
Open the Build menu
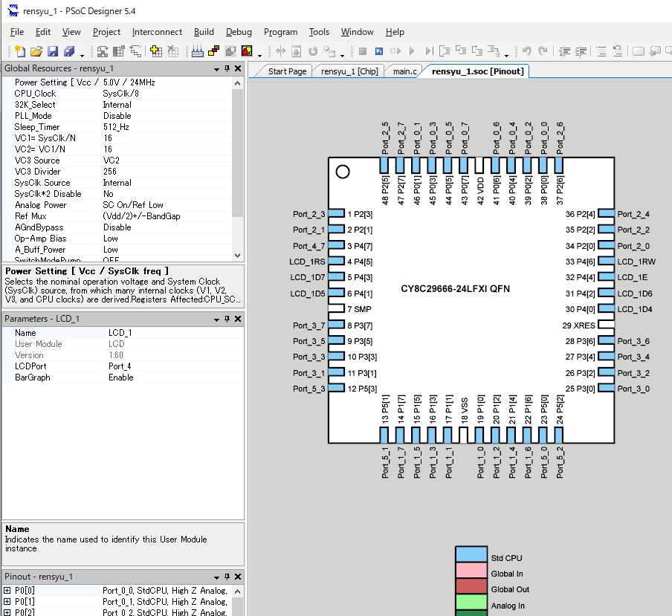pos(204,32)
